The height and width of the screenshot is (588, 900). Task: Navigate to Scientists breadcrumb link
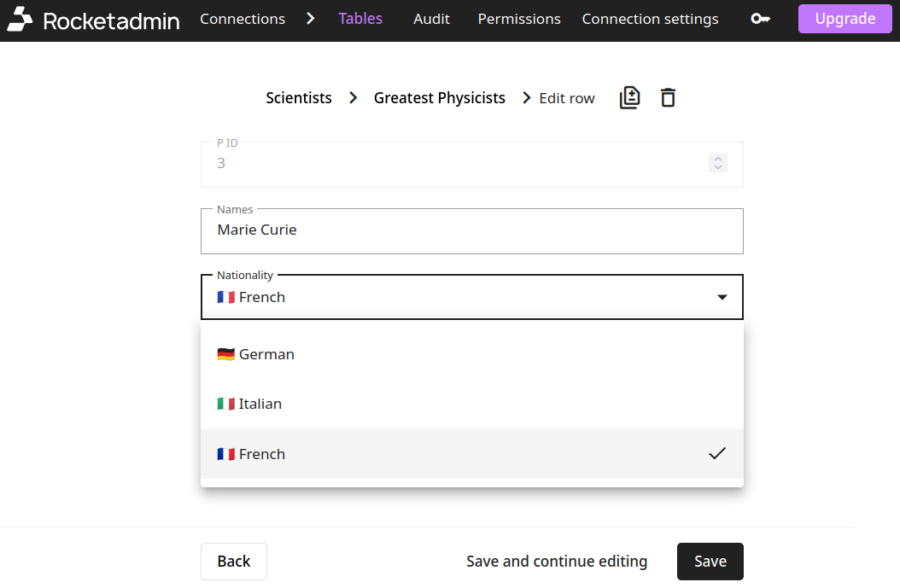[x=299, y=98]
